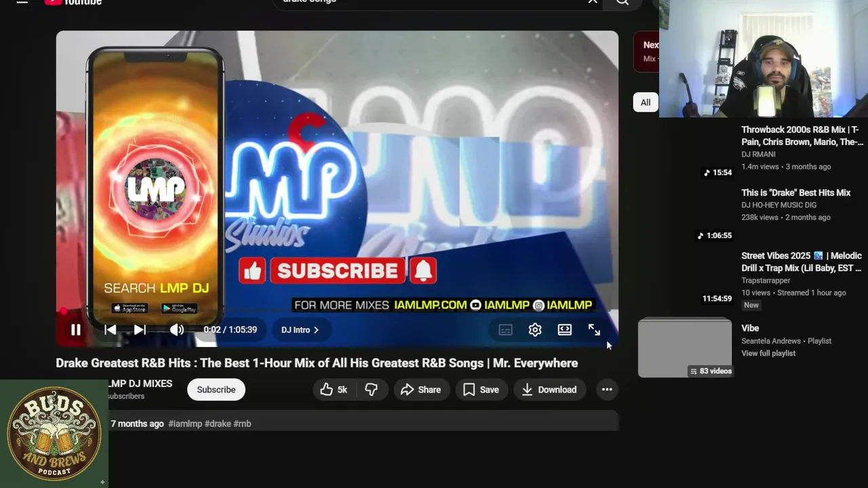Click the #iamlmp hashtag
The image size is (868, 488).
tap(185, 424)
